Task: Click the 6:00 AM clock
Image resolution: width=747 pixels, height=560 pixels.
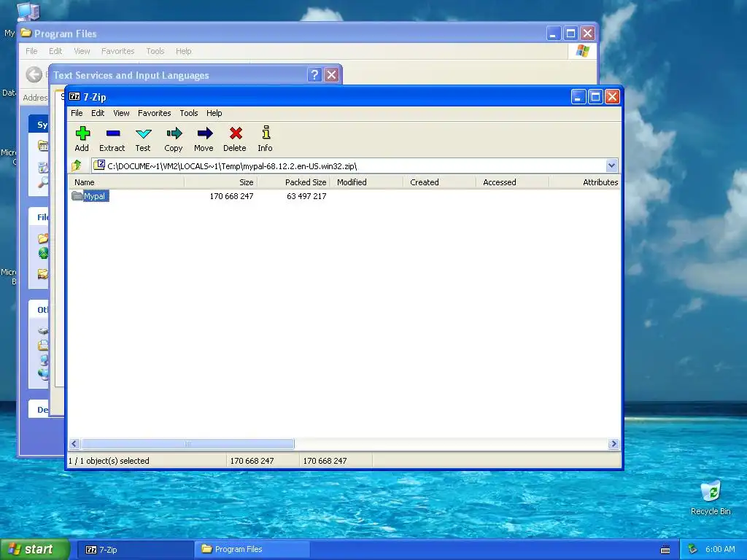Action: pyautogui.click(x=720, y=550)
